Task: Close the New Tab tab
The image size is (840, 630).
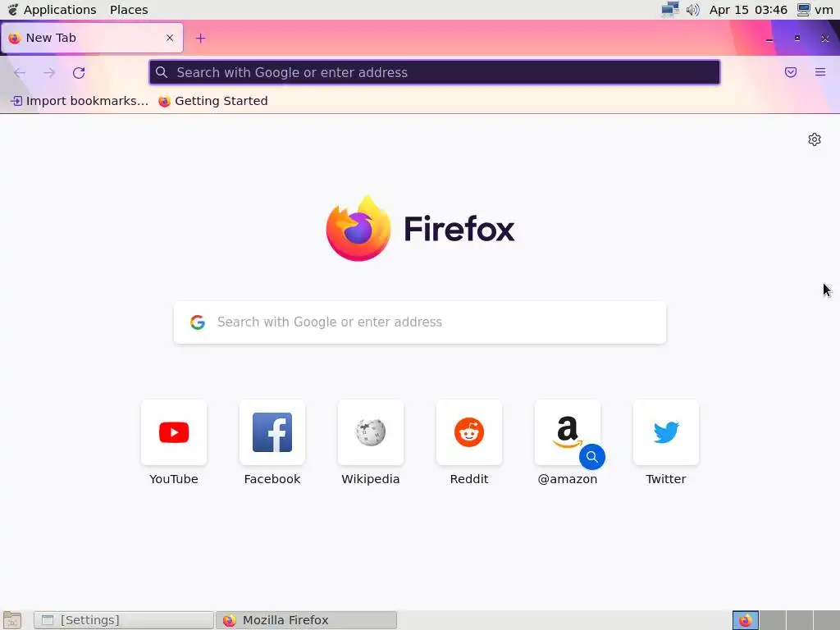Action: pyautogui.click(x=170, y=38)
